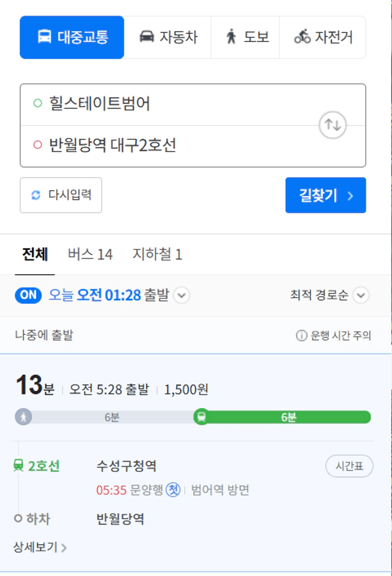Open the 지하철 1 tab
Image resolution: width=392 pixels, height=576 pixels.
pyautogui.click(x=157, y=255)
